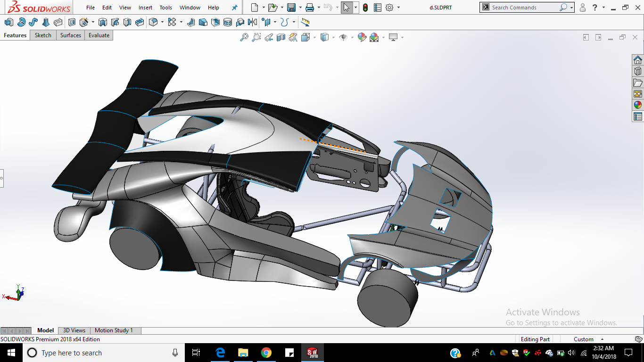
Task: Expand the Options gear dropdown arrow
Action: tap(398, 8)
